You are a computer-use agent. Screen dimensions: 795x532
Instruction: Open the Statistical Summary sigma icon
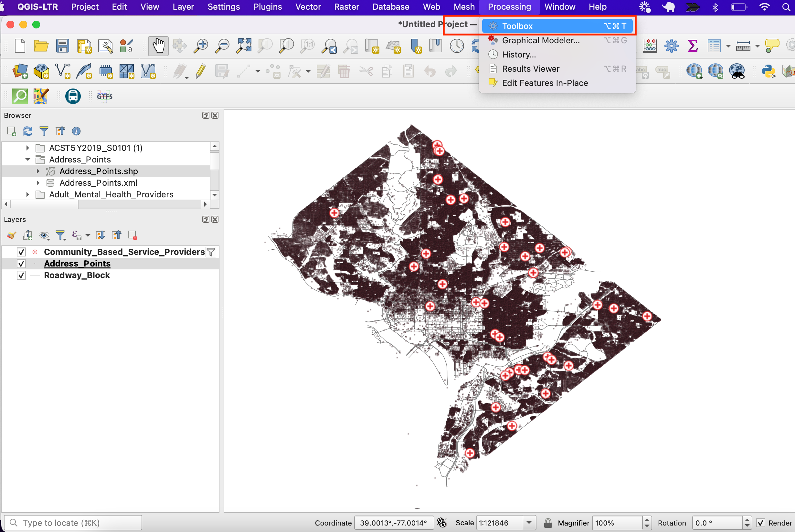[x=693, y=46]
